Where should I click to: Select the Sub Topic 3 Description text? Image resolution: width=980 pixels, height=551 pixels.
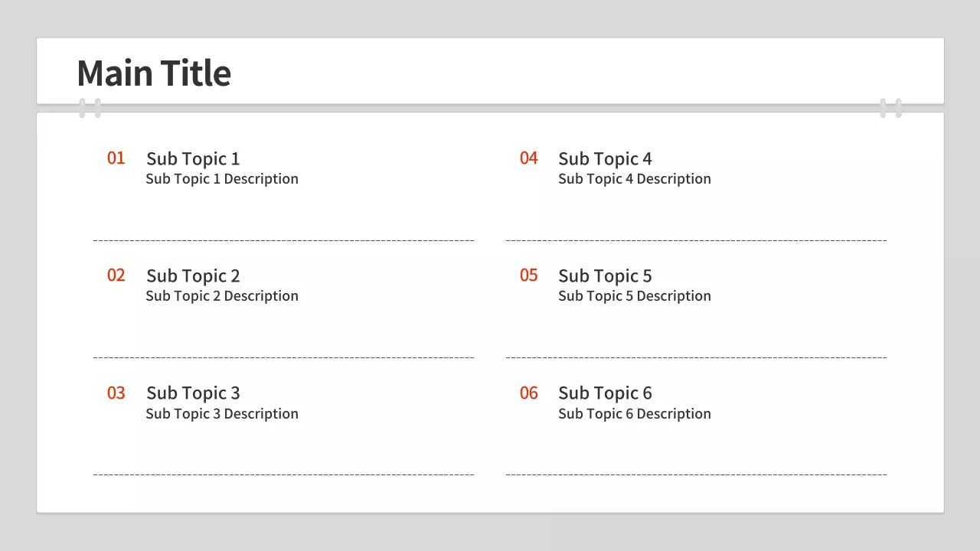click(x=222, y=414)
